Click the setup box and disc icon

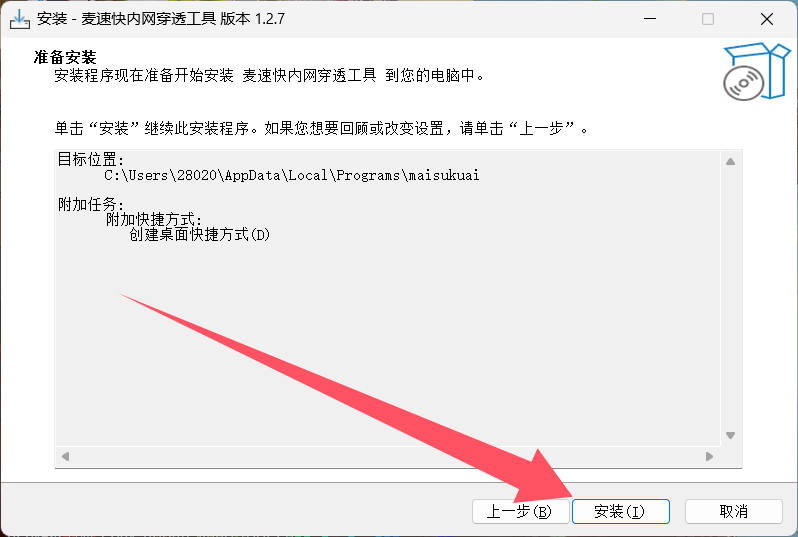[x=756, y=71]
